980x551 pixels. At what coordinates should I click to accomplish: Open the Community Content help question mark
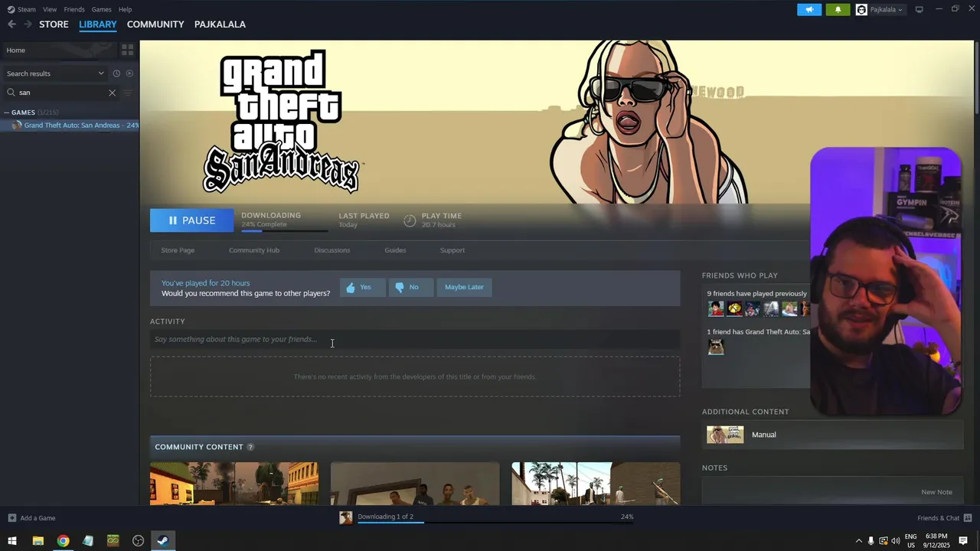[x=250, y=447]
